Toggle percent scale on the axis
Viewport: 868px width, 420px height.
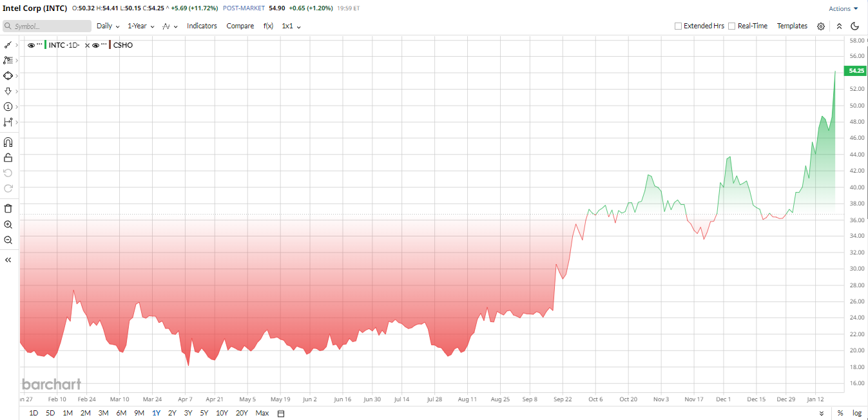[x=840, y=413]
